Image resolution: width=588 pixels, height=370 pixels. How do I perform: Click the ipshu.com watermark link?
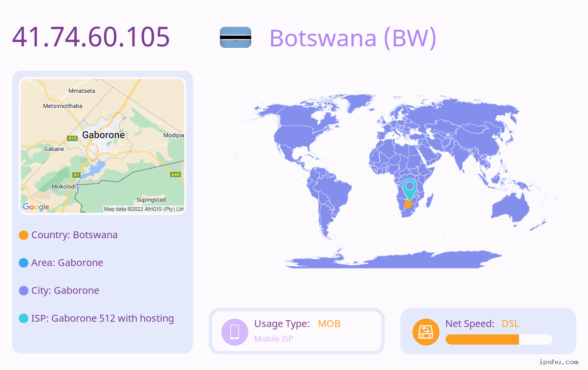(x=559, y=362)
